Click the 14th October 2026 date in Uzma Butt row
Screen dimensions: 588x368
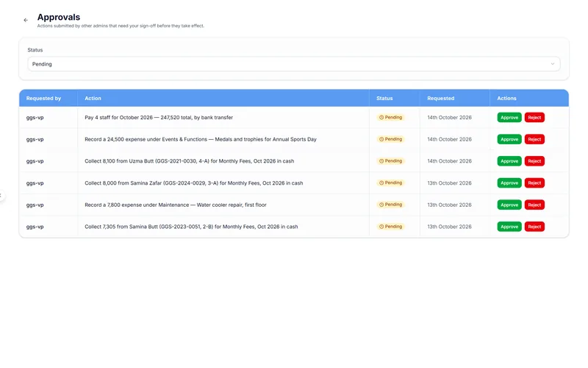[x=449, y=161]
